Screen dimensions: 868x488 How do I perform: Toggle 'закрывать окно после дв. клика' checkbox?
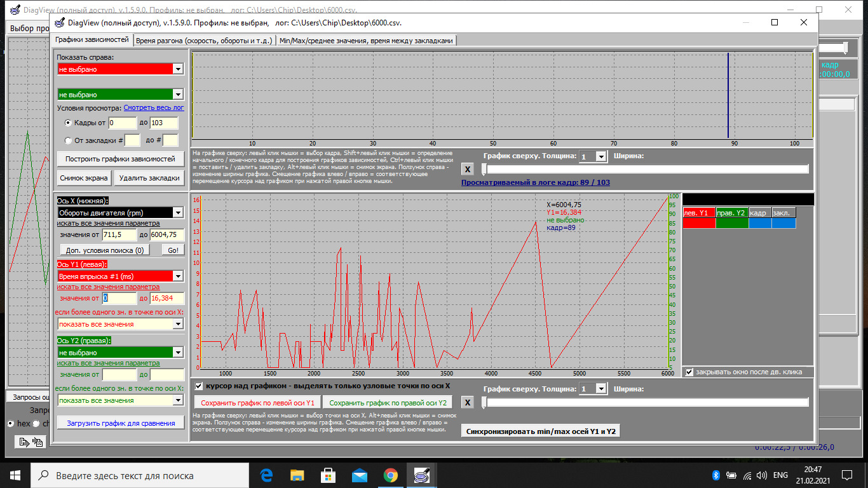690,372
